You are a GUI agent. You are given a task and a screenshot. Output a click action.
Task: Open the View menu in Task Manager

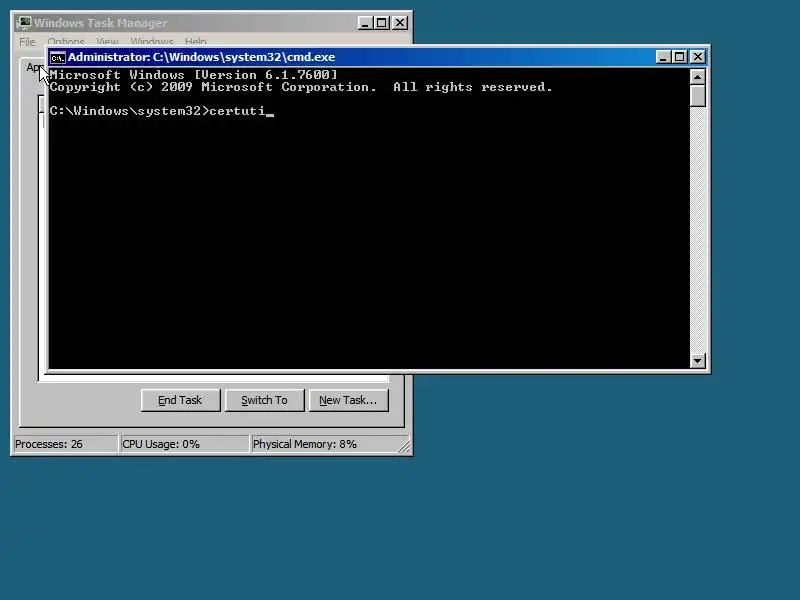coord(107,41)
